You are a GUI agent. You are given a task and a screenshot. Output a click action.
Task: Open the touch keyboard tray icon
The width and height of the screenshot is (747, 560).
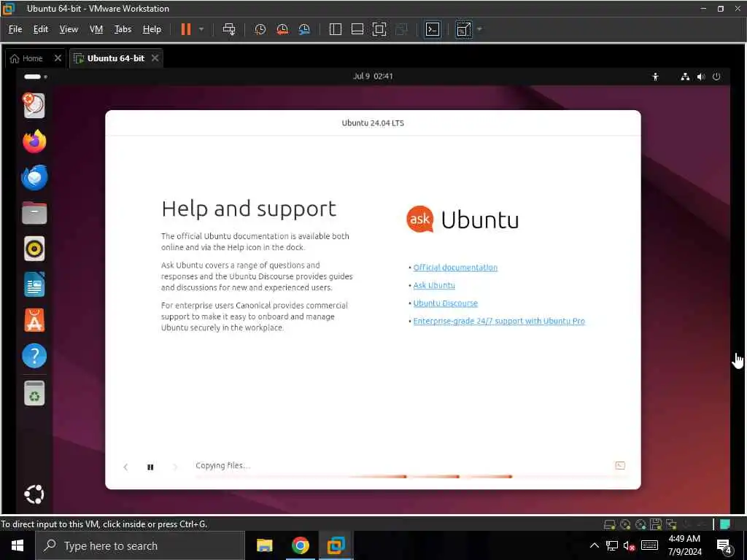point(649,545)
